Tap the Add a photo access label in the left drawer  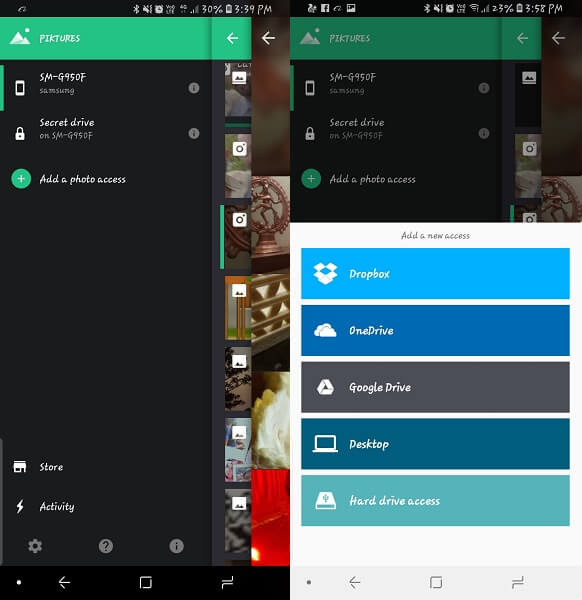pyautogui.click(x=83, y=179)
